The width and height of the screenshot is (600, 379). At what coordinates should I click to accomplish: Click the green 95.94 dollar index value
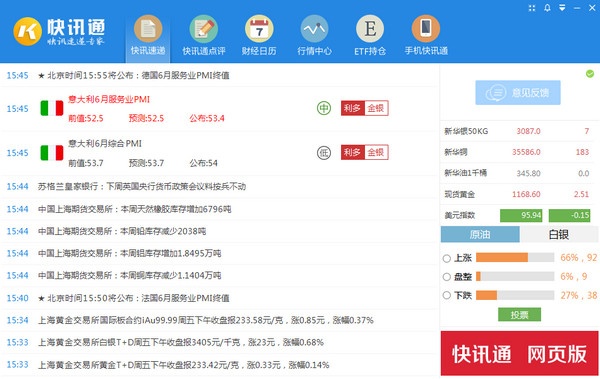pyautogui.click(x=521, y=215)
